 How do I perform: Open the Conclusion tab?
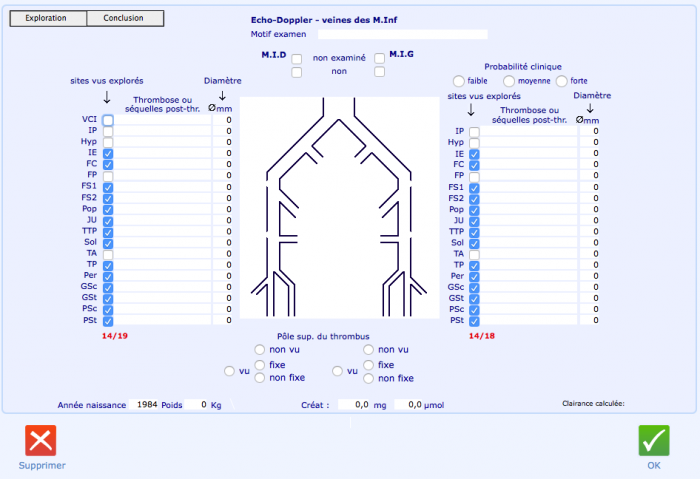[125, 18]
